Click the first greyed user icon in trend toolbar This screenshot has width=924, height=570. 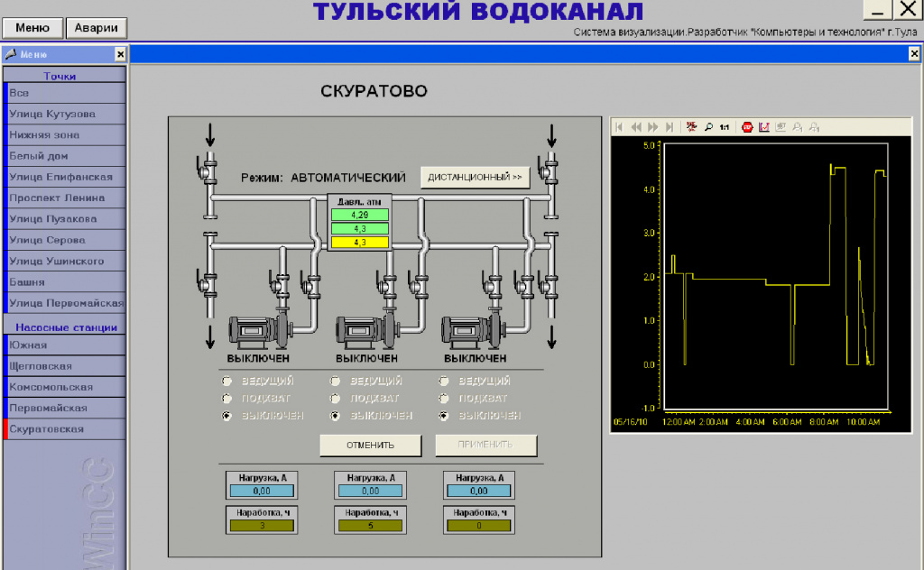pos(798,127)
